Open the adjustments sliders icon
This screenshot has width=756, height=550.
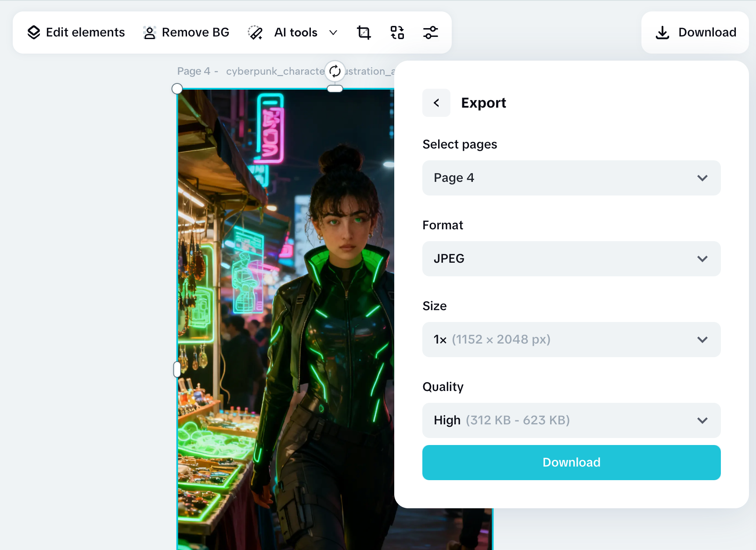pos(431,33)
